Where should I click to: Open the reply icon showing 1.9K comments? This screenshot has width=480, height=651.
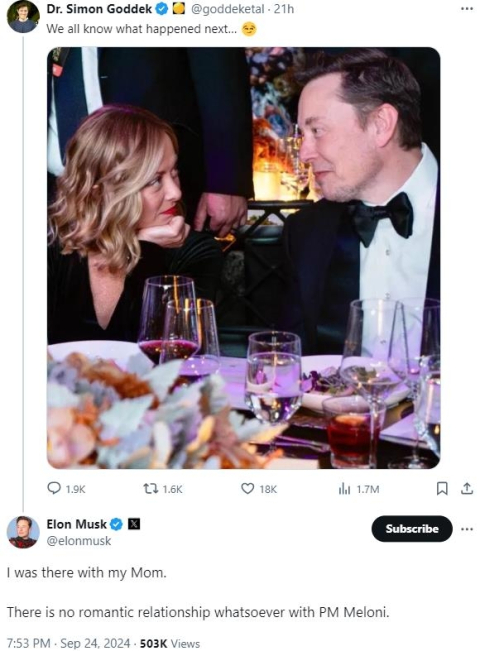54,488
